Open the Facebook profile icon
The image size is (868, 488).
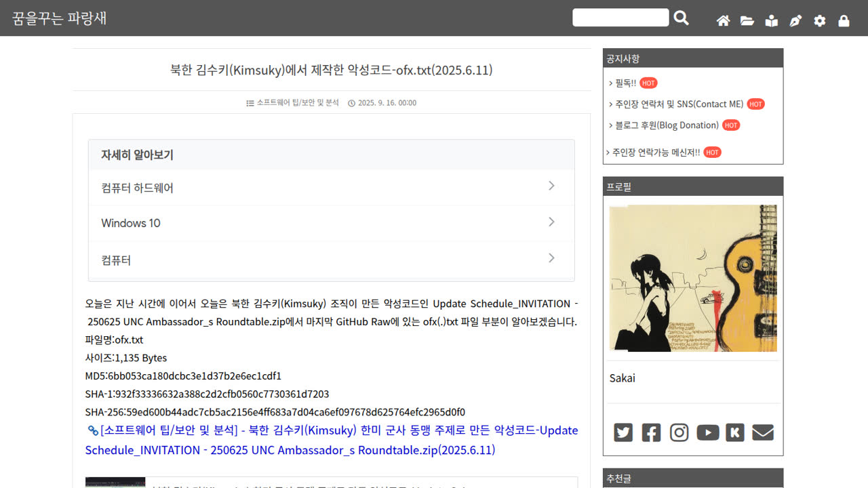coord(651,432)
